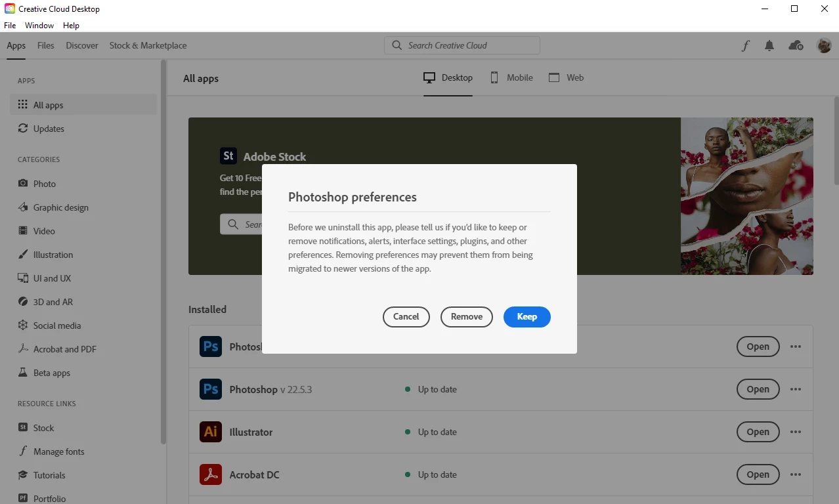The height and width of the screenshot is (504, 839).
Task: Open the Stock resource link
Action: tap(83, 428)
